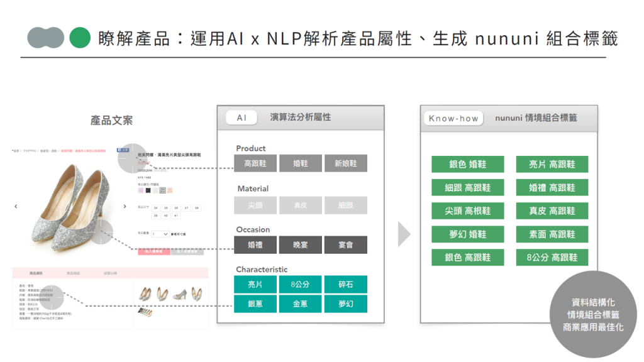Select the 高跟鞋 Product tag
The width and height of the screenshot is (644, 362).
coord(255,163)
